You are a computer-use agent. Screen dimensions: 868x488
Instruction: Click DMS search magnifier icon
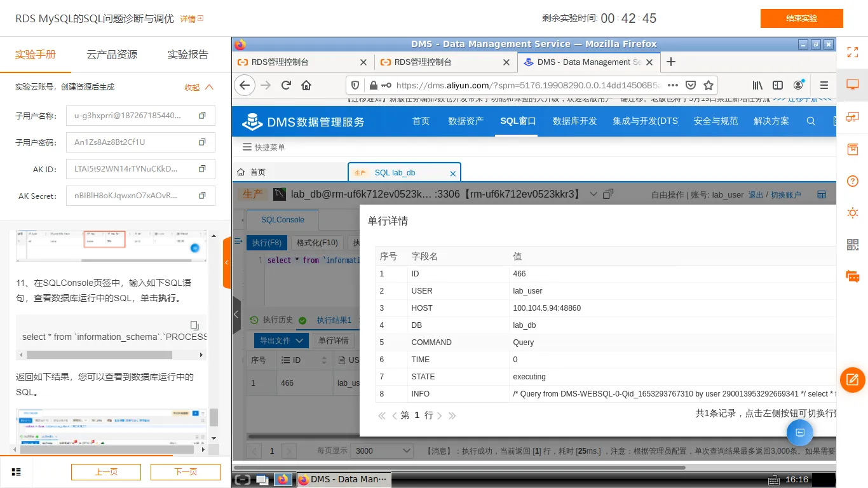(x=811, y=121)
